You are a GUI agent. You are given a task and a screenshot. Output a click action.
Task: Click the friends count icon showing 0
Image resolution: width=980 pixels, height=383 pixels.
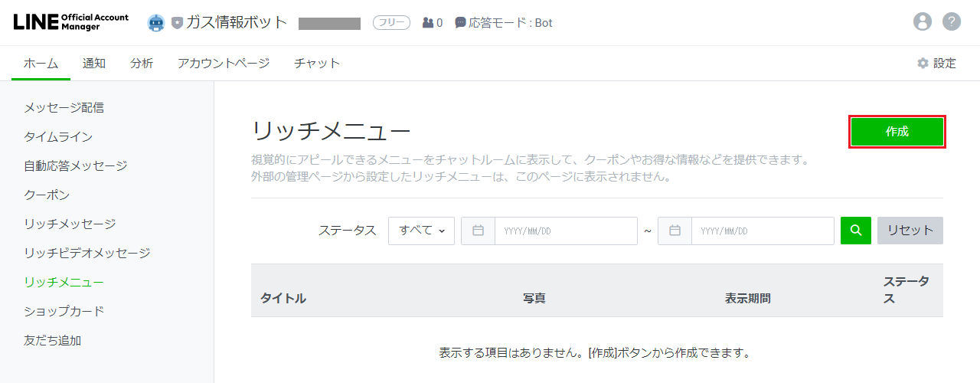point(428,23)
